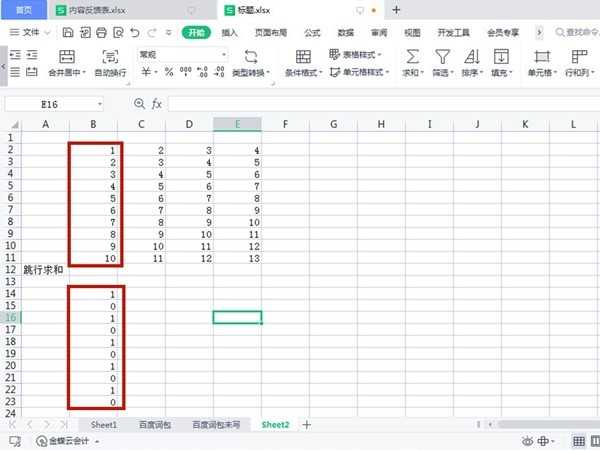Open the 开发工具 ribbon tab

pos(453,33)
